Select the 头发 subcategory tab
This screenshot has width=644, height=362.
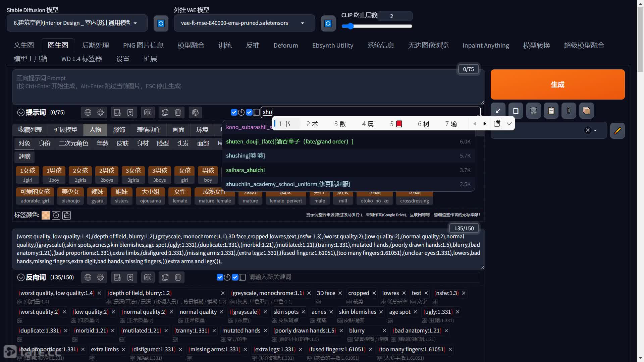tap(183, 143)
